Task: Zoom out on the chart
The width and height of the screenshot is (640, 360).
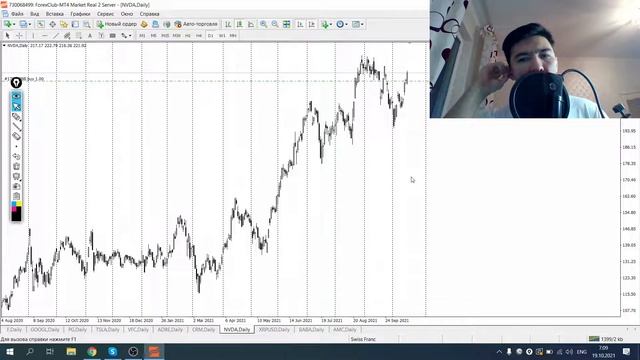Action: [275, 24]
